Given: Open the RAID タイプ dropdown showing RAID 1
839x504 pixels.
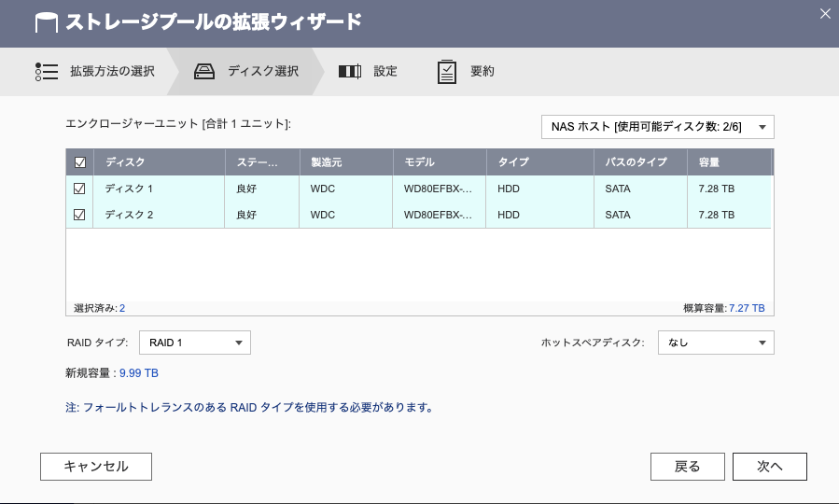Looking at the screenshot, I should coord(195,343).
